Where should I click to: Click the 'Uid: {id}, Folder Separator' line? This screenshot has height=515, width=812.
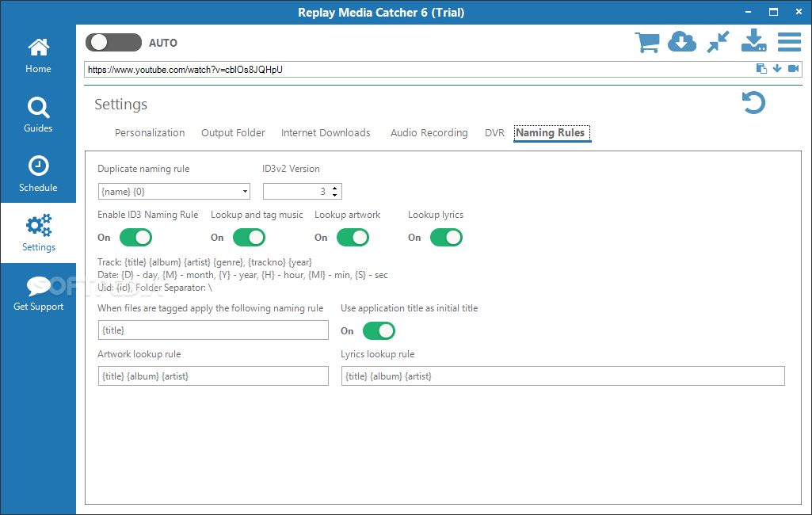[x=154, y=288]
